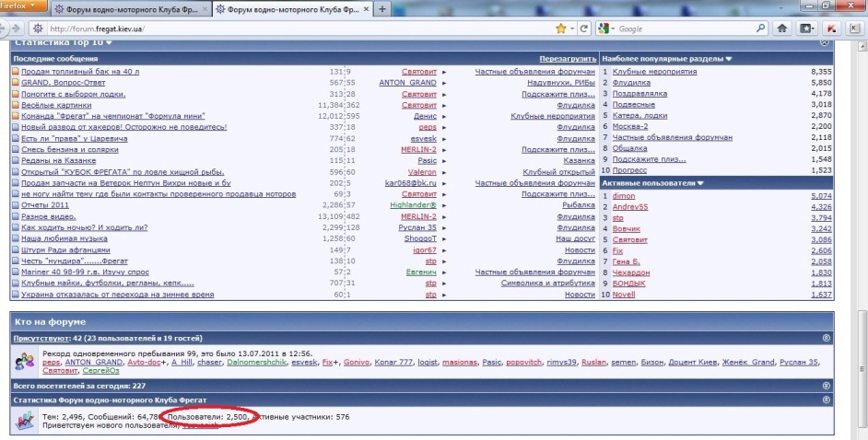Open the Поздравлялка section link
The width and height of the screenshot is (868, 440).
click(x=639, y=93)
